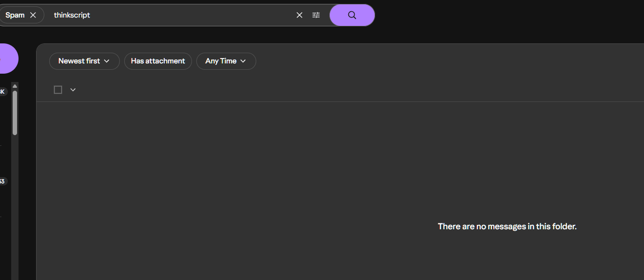Click the 53 count badge in sidebar
Image resolution: width=644 pixels, height=280 pixels.
2,181
